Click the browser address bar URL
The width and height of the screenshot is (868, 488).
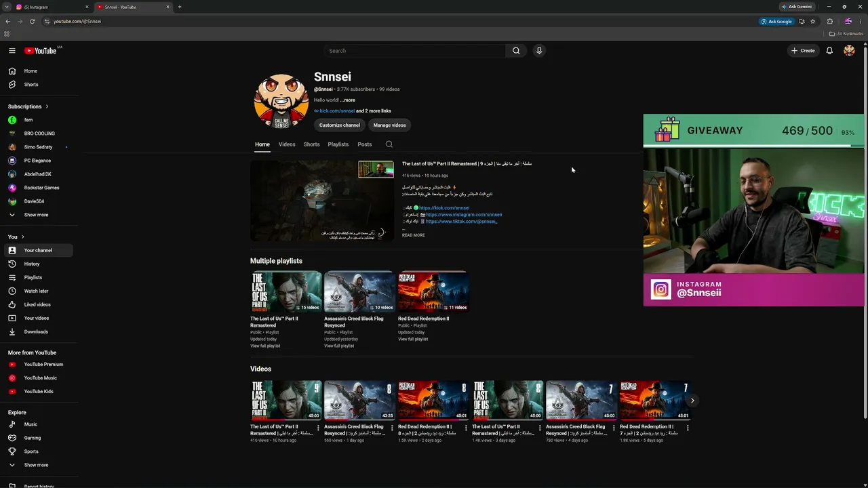[x=77, y=21]
